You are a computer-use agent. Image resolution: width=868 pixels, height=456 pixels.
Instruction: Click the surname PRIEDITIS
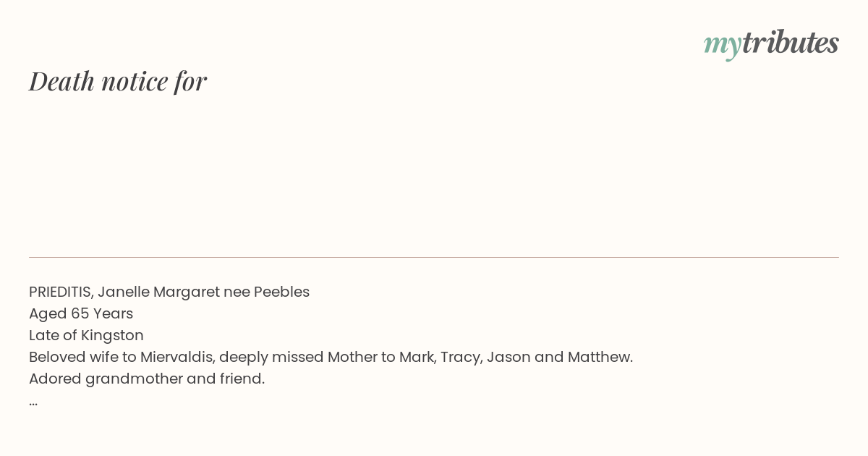tap(61, 292)
